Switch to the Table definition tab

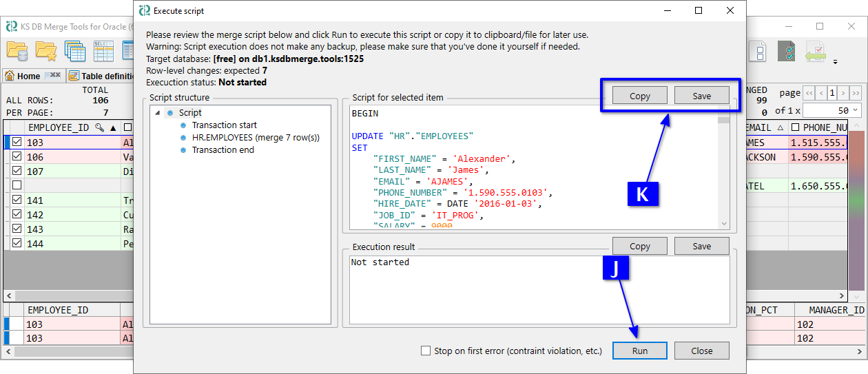tap(103, 76)
